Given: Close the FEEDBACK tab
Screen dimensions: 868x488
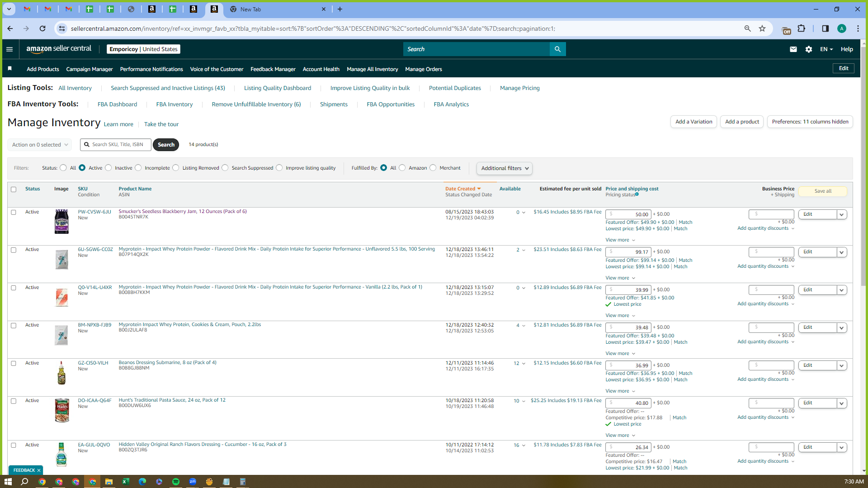Looking at the screenshot, I should pyautogui.click(x=39, y=470).
